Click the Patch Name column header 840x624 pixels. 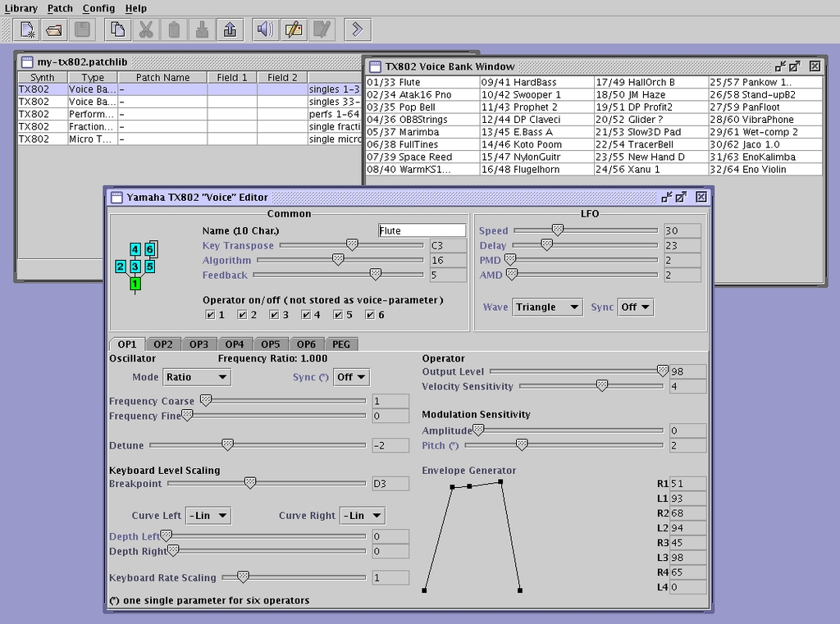[x=162, y=77]
